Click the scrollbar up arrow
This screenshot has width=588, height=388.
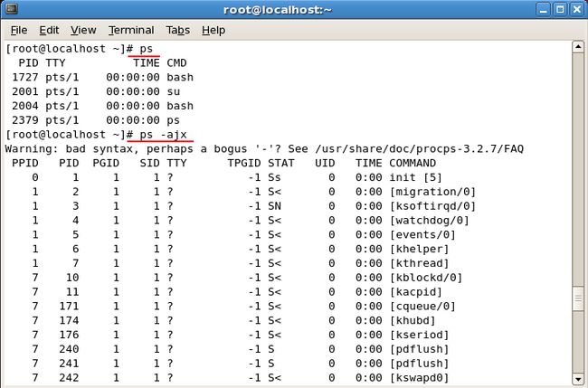click(578, 47)
